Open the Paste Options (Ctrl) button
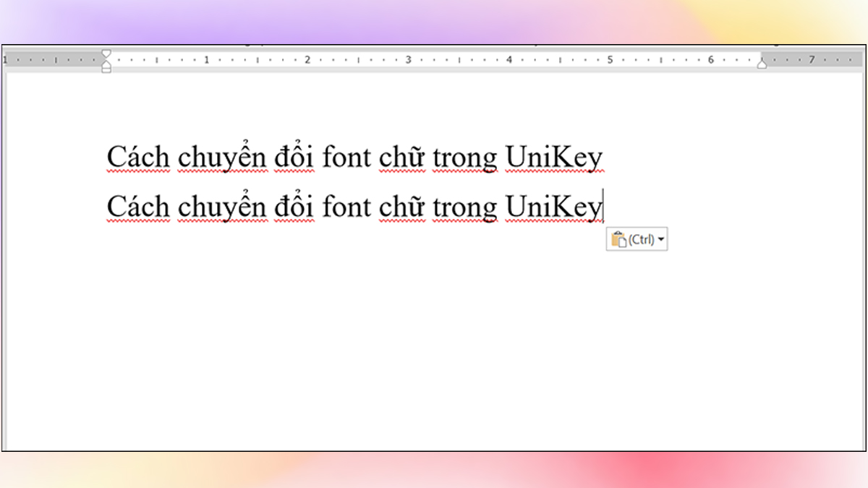The width and height of the screenshot is (868, 488). pyautogui.click(x=637, y=239)
